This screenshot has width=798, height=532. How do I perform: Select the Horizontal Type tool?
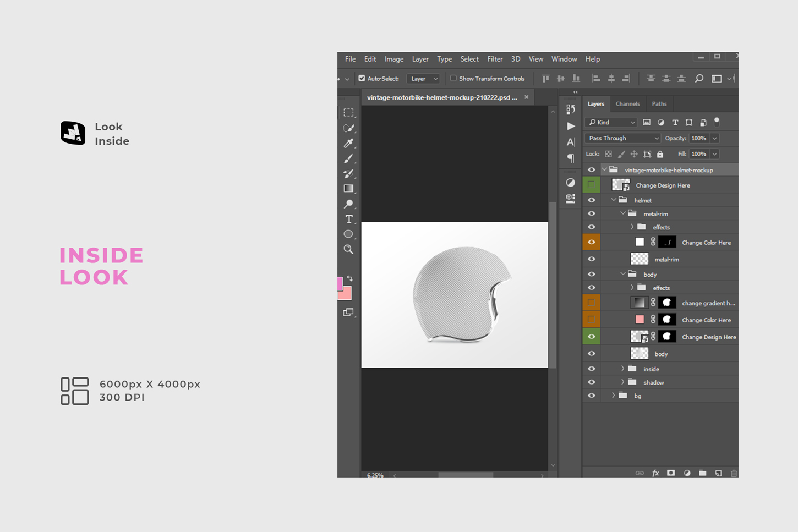click(348, 219)
